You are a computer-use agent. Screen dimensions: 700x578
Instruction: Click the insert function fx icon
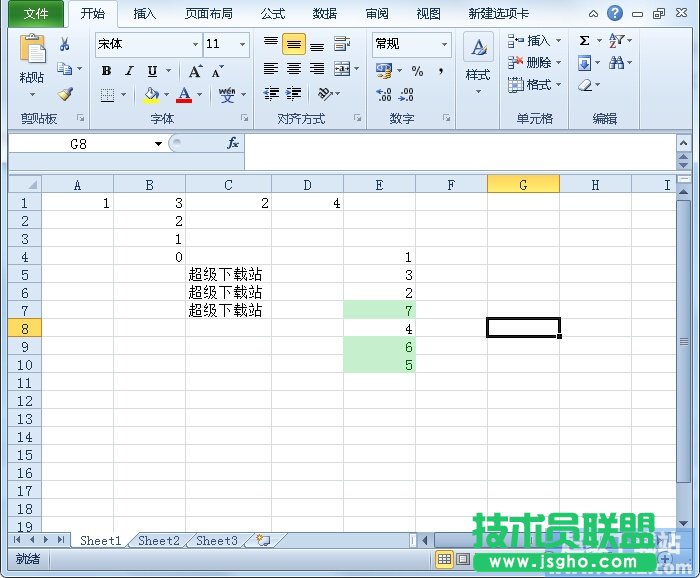click(x=232, y=143)
